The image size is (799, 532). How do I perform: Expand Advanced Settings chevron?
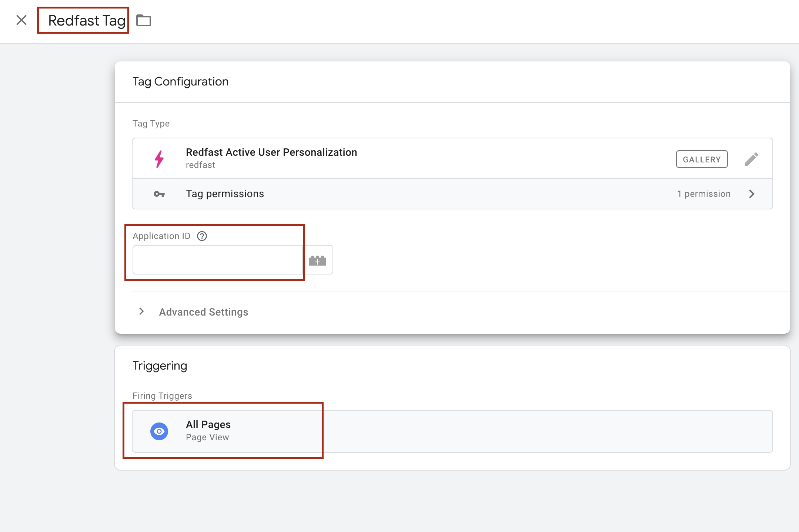coord(141,312)
